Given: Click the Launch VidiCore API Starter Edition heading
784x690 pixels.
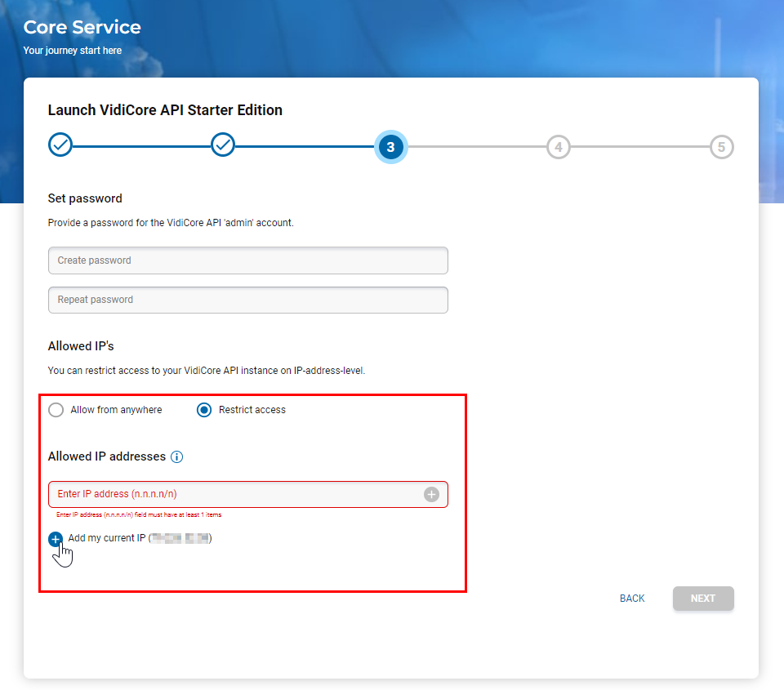Looking at the screenshot, I should point(165,110).
